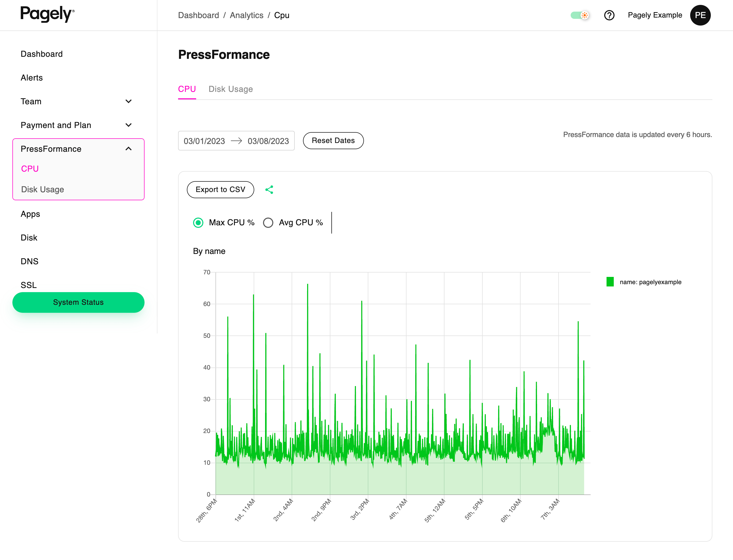Click the '3rd, 2PM' x-axis label
733x560 pixels.
pos(360,509)
